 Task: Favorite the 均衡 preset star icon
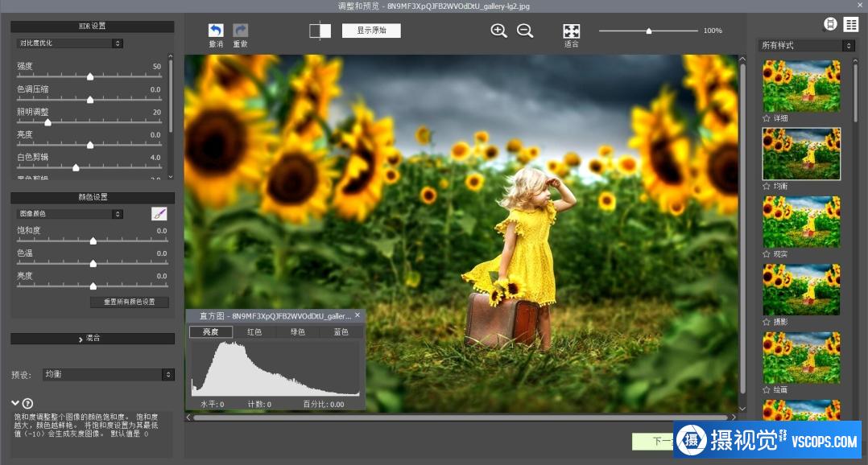767,187
